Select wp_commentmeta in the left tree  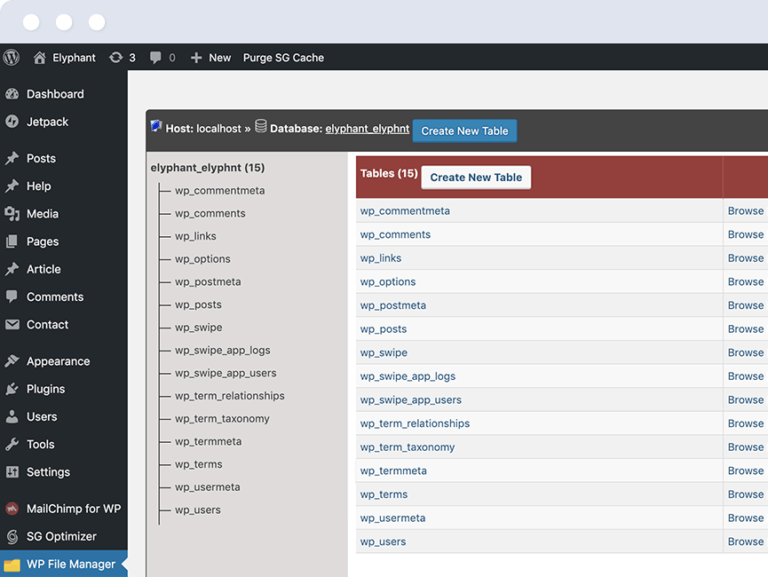(x=219, y=191)
